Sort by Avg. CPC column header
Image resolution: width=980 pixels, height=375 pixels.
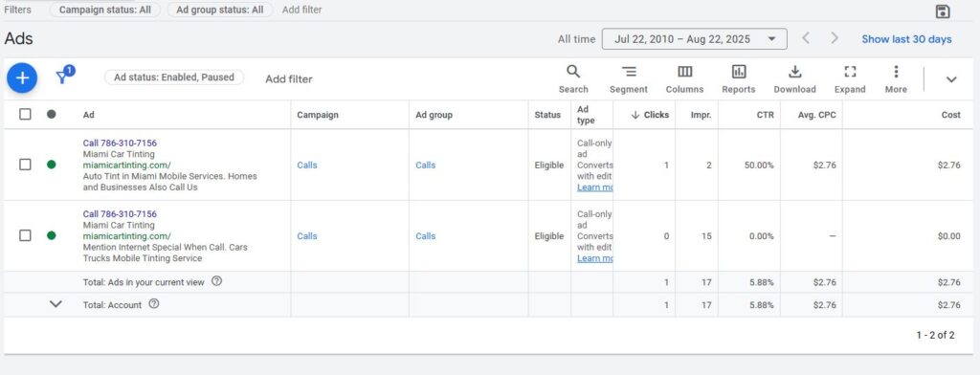coord(817,115)
